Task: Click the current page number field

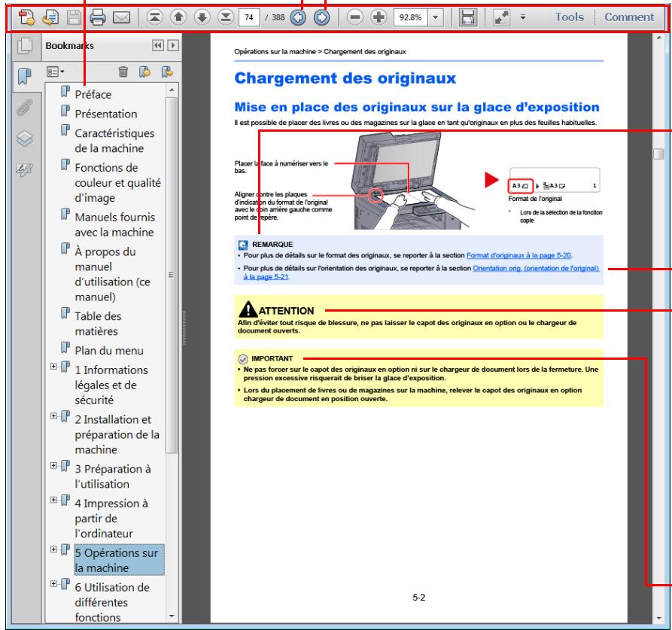Action: 248,17
